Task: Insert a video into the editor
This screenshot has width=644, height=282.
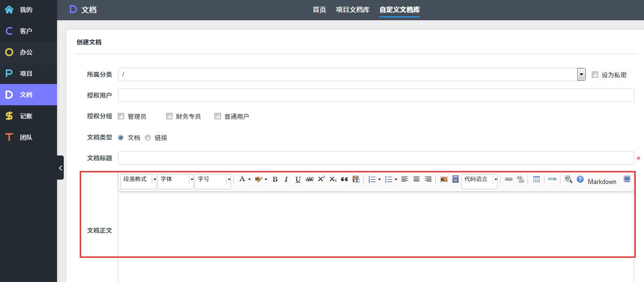Action: [x=456, y=179]
